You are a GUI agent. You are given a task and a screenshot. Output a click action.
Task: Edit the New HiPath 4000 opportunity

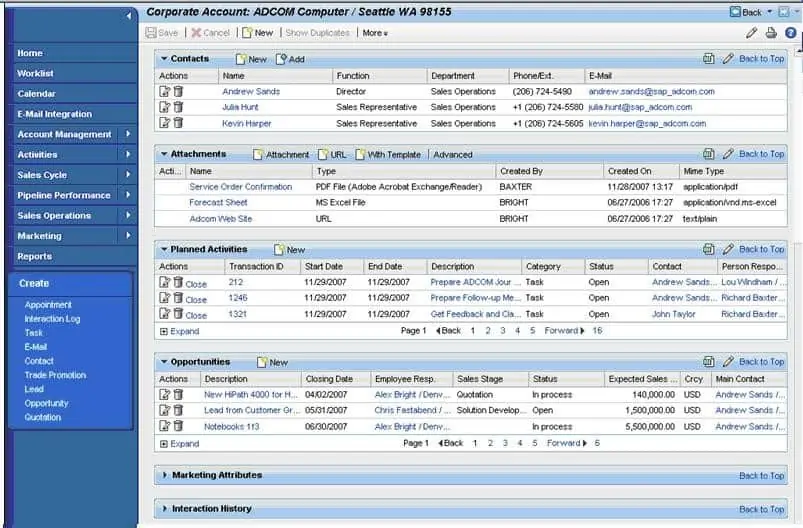click(x=164, y=394)
